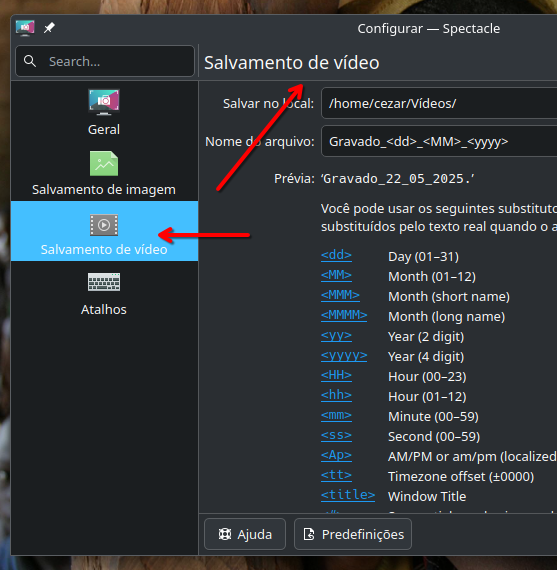Insert the <HH> 24-hour placeholder link
The width and height of the screenshot is (557, 570).
(x=336, y=375)
